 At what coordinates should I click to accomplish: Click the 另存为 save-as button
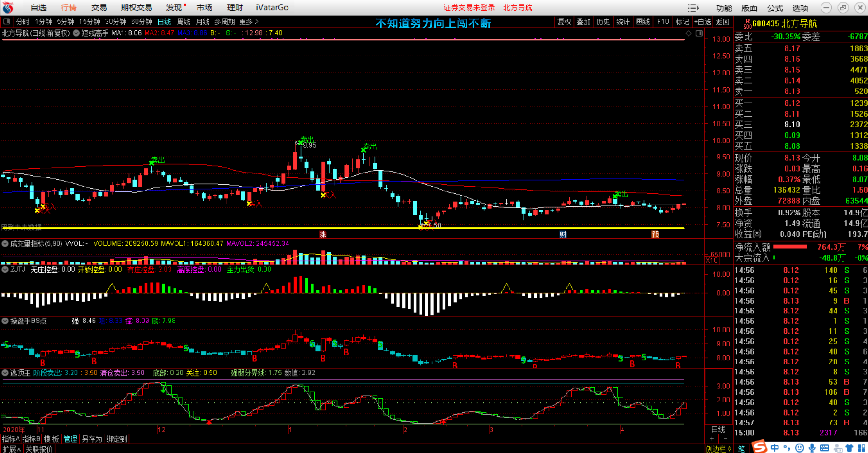click(x=92, y=439)
